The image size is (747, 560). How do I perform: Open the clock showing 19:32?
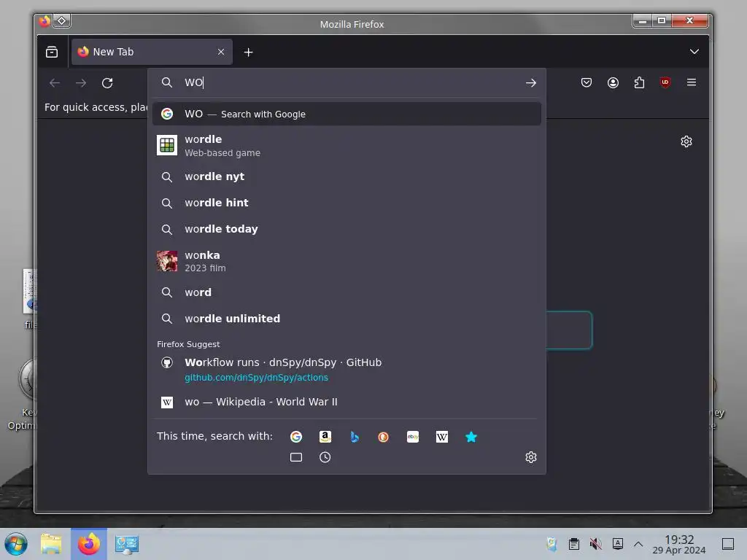pos(679,544)
